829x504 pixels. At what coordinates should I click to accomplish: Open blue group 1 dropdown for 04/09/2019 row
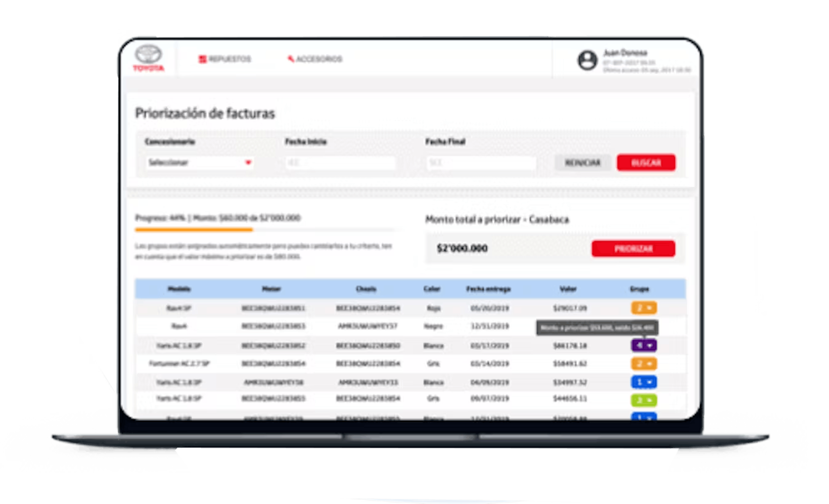click(644, 382)
